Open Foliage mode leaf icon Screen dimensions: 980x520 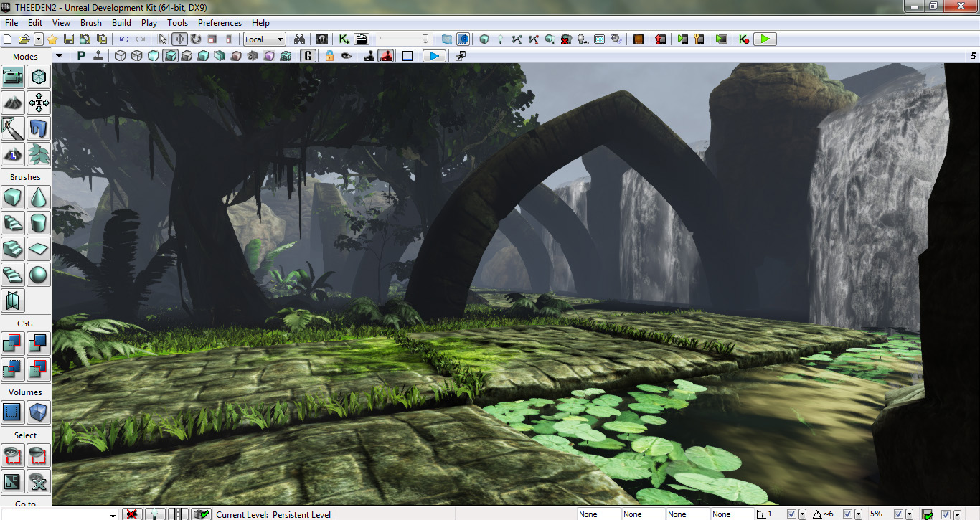[x=39, y=154]
